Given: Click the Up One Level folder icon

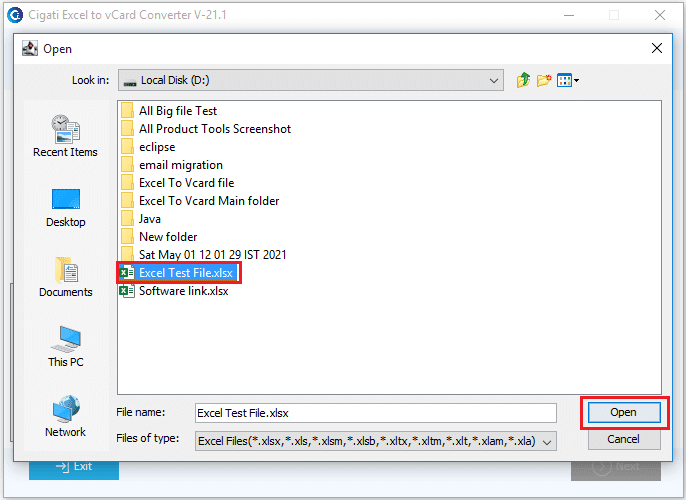Looking at the screenshot, I should tap(523, 80).
